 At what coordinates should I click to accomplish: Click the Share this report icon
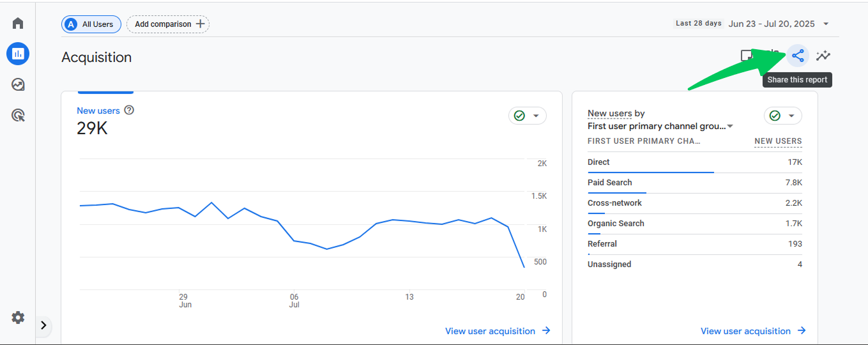click(x=798, y=56)
